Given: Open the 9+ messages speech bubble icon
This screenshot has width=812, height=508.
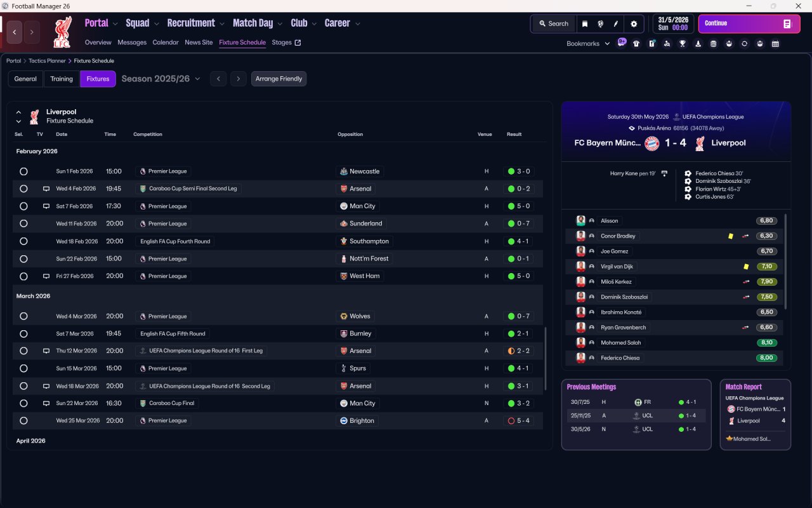Looking at the screenshot, I should tap(622, 43).
